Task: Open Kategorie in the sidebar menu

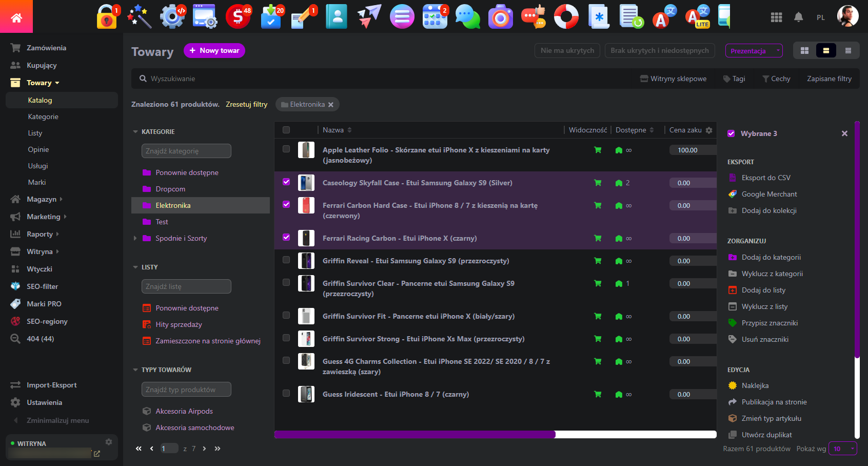Action: point(43,116)
